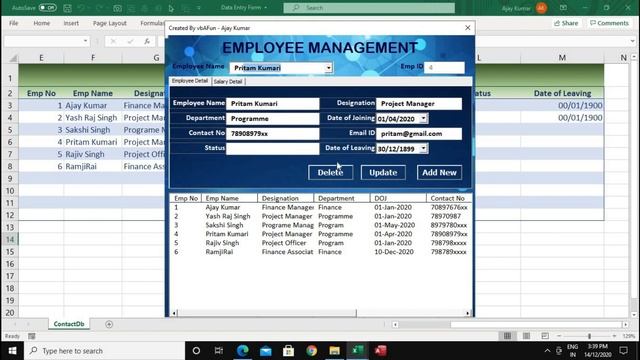Expand the Name Box dropdown

85,41
